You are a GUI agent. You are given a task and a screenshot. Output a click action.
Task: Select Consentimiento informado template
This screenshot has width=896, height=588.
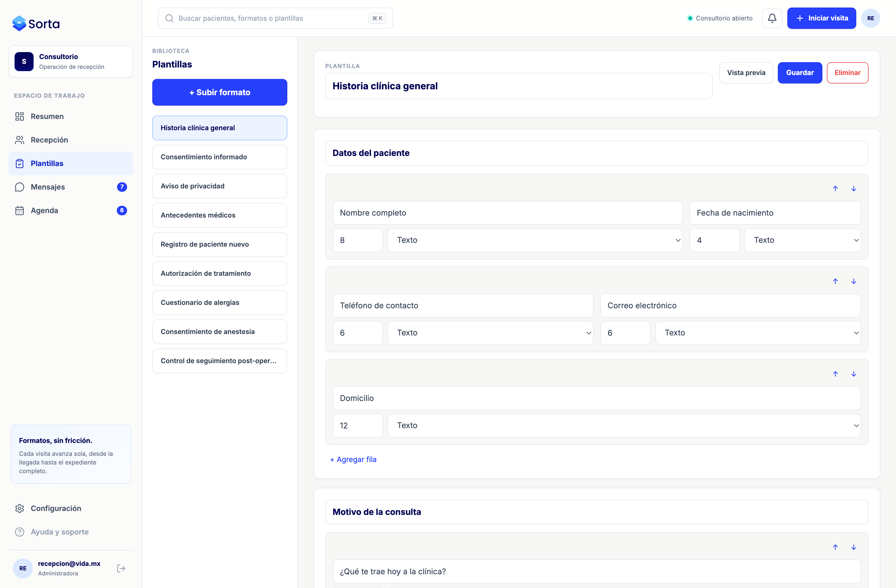(220, 157)
